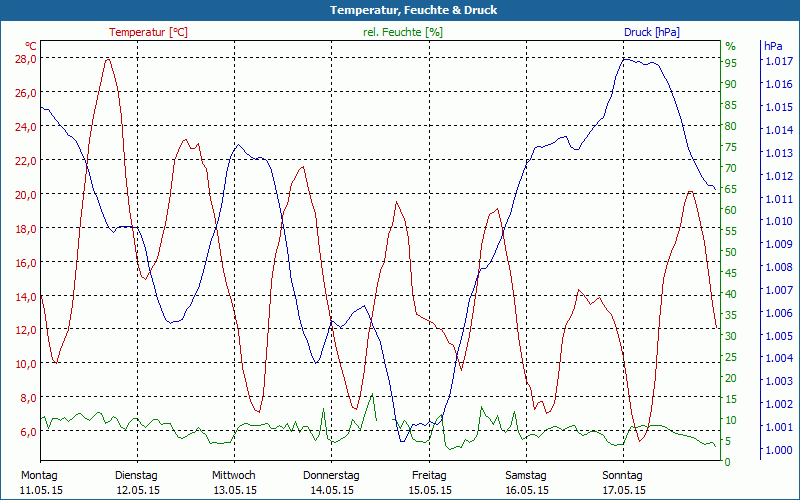Click the hPa unit label on right axis

coord(773,46)
